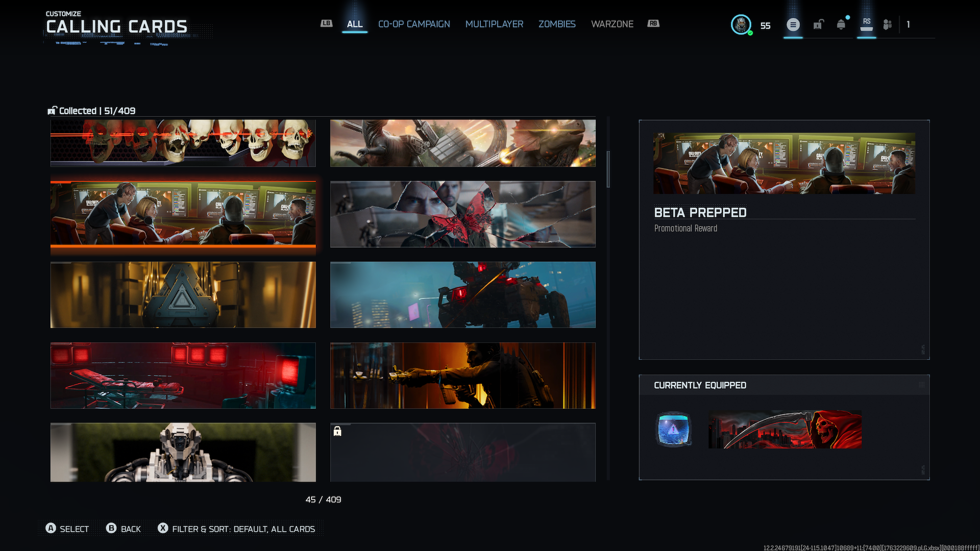Click the 45 / 409 position counter
This screenshot has width=980, height=551.
pos(324,499)
